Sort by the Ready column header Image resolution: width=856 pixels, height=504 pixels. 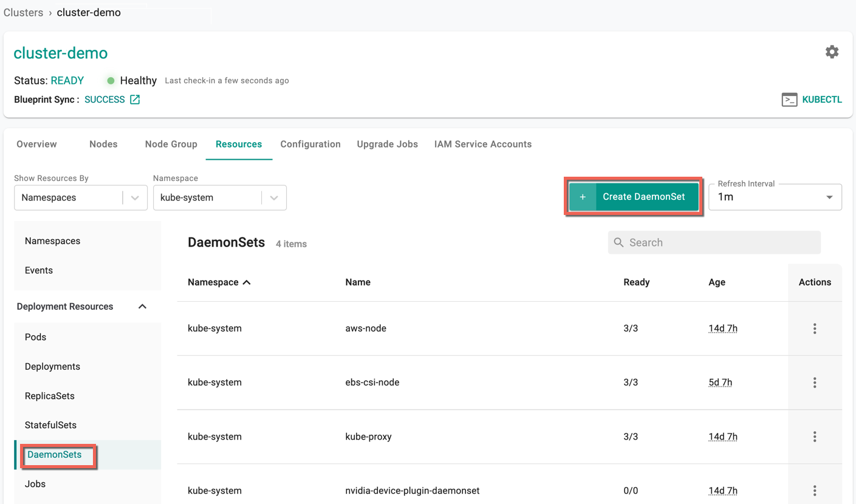[637, 282]
